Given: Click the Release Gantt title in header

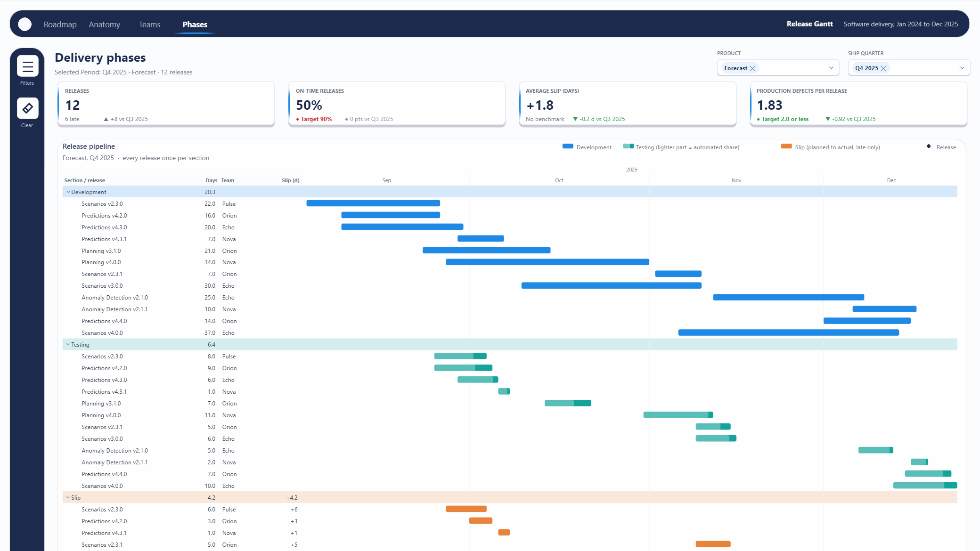Looking at the screenshot, I should (x=809, y=24).
